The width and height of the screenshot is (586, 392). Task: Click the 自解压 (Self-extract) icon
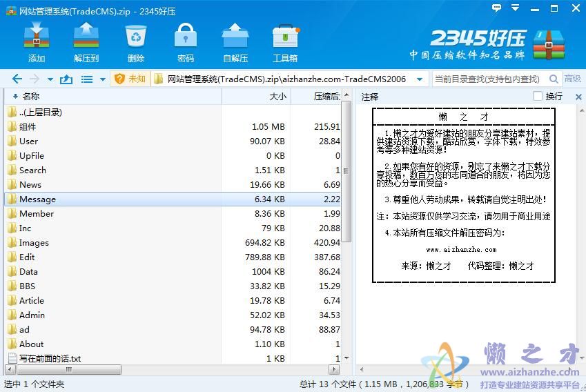[235, 42]
